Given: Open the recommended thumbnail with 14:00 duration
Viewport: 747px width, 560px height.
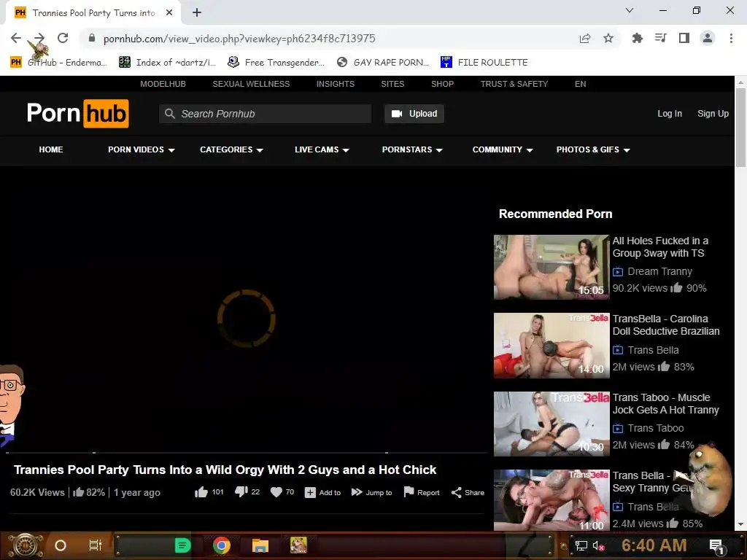Looking at the screenshot, I should pyautogui.click(x=551, y=345).
